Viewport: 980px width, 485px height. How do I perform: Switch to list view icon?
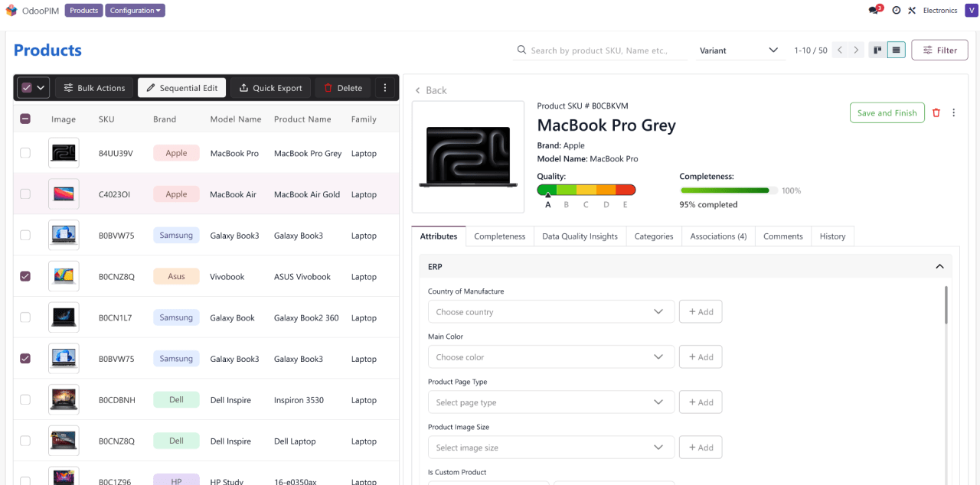coord(896,50)
